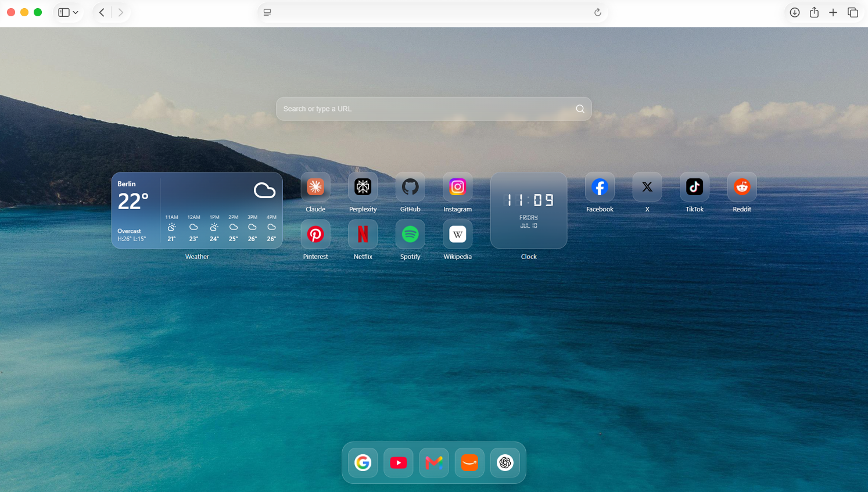The image size is (868, 492).
Task: Reload the page with the refresh icon
Action: click(x=597, y=12)
